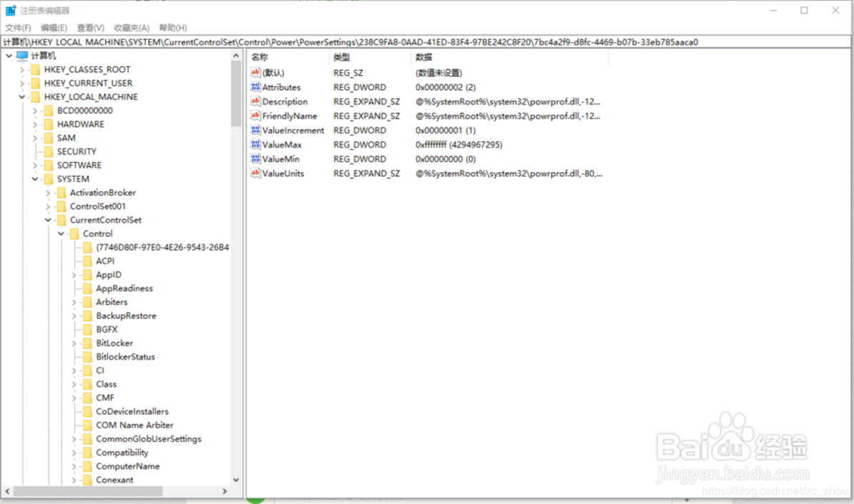Collapse the CurrentControlSet tree node

click(48, 221)
